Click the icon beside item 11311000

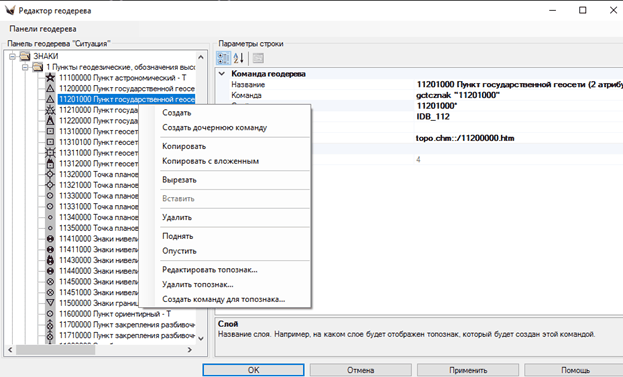click(x=50, y=153)
